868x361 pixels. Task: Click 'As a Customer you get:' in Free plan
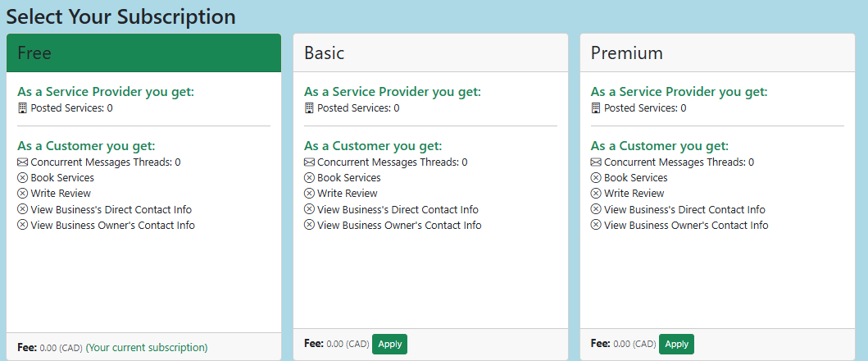[x=86, y=146]
